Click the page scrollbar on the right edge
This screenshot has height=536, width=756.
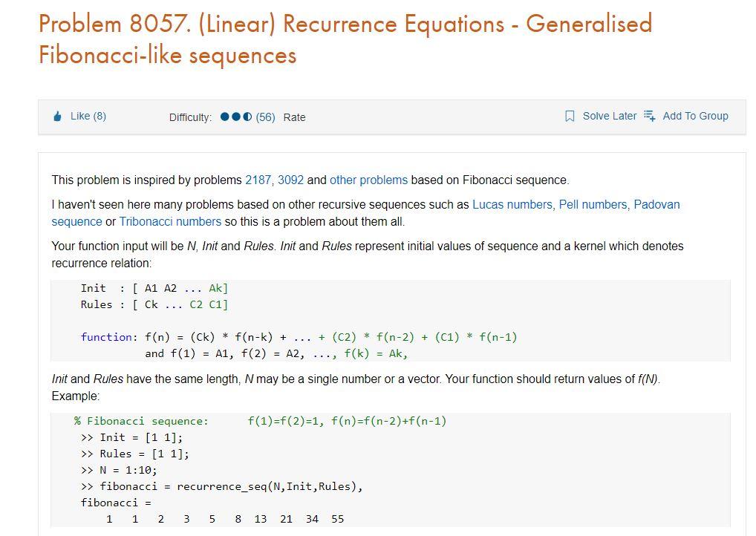click(x=752, y=267)
